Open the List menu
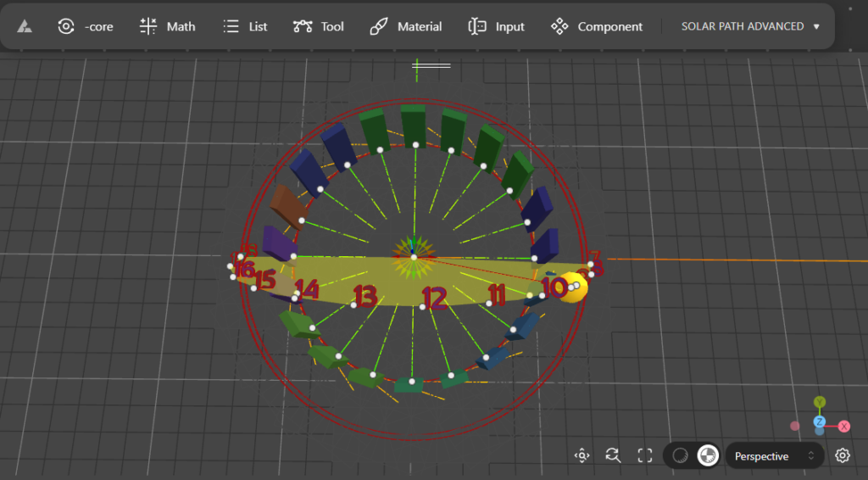The image size is (868, 480). [245, 26]
